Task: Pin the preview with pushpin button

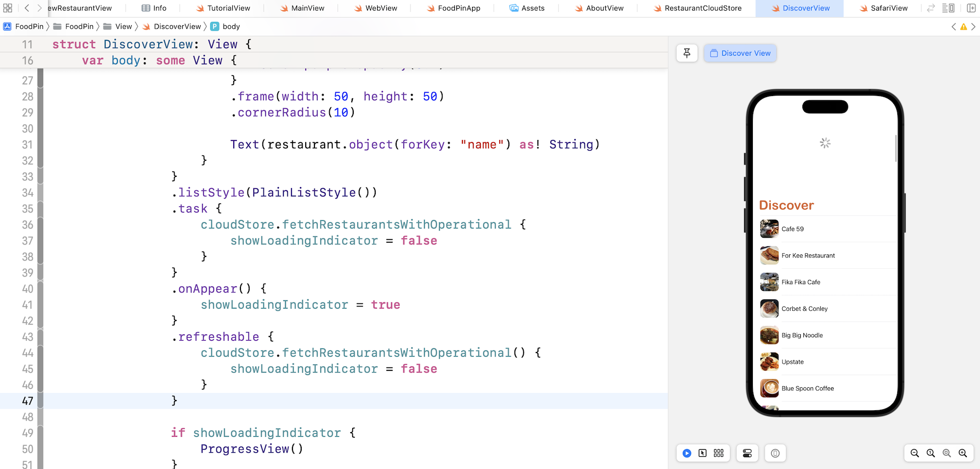Action: (x=687, y=53)
